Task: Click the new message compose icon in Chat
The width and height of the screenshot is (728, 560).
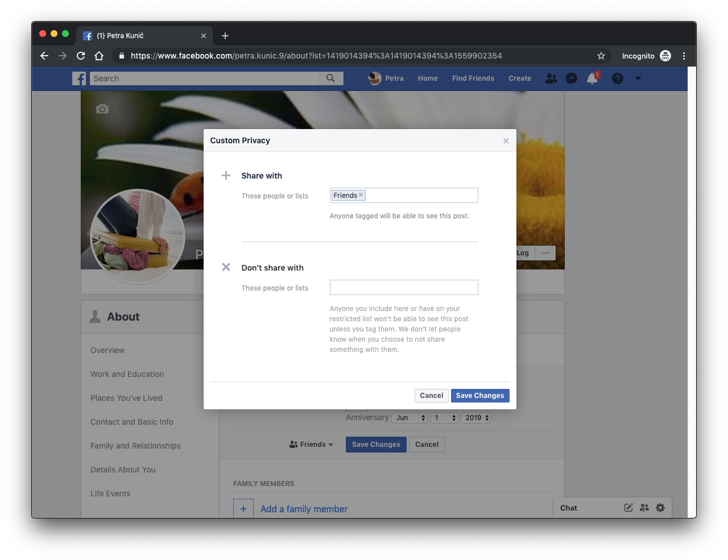Action: tap(628, 508)
